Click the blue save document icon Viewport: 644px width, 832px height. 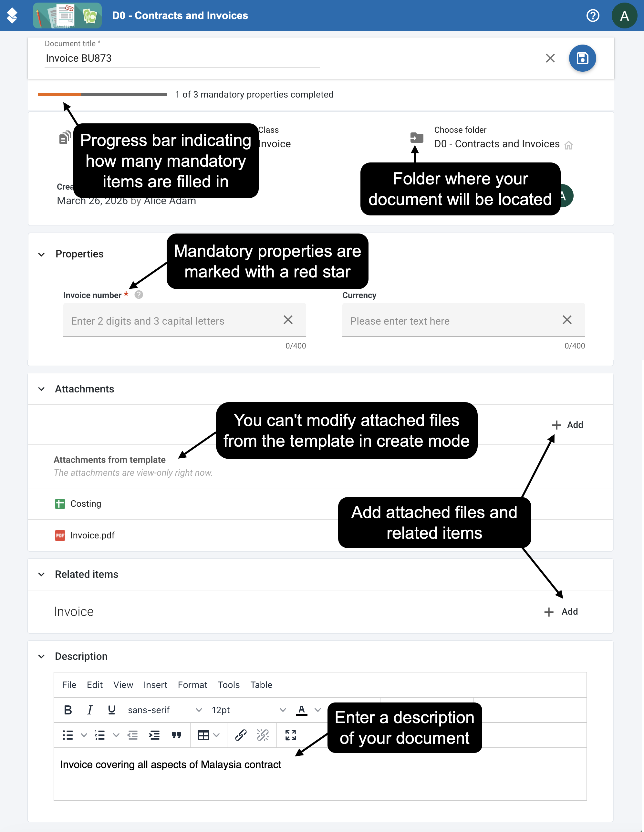click(582, 58)
